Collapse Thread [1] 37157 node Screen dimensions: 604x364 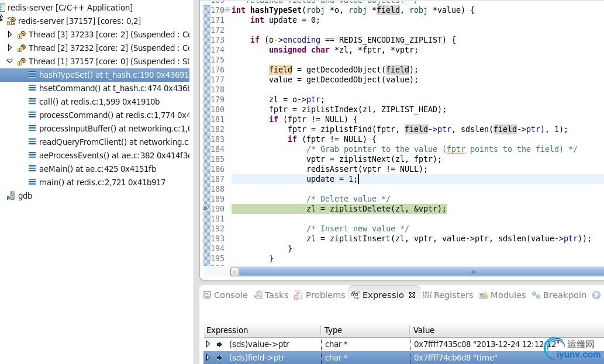pos(9,61)
